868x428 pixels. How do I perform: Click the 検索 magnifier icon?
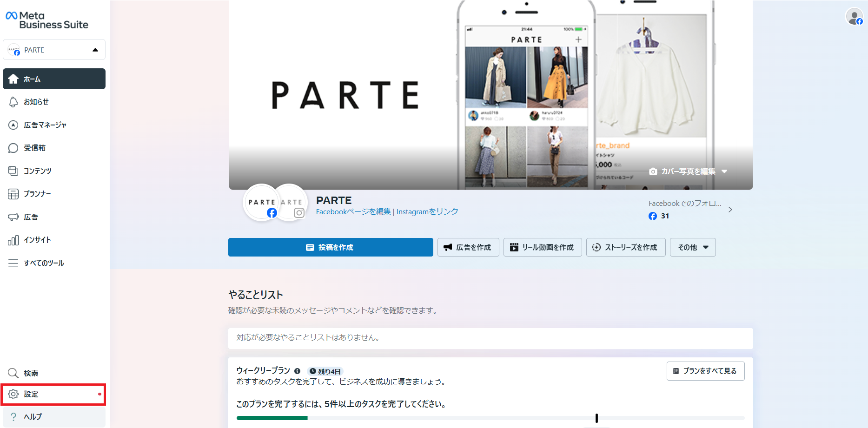(x=13, y=373)
